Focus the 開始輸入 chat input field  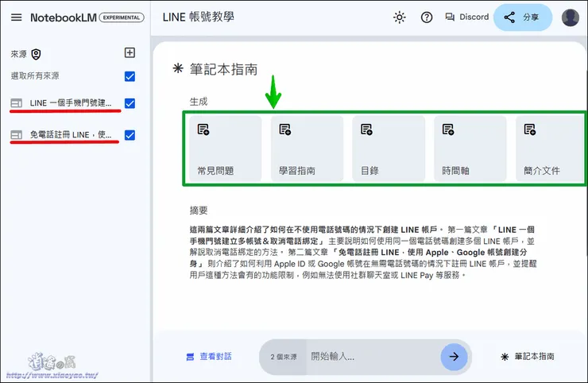(x=373, y=356)
